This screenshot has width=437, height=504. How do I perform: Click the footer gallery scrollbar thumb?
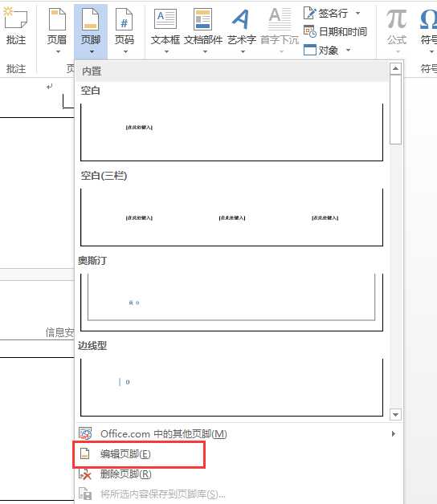(x=395, y=110)
